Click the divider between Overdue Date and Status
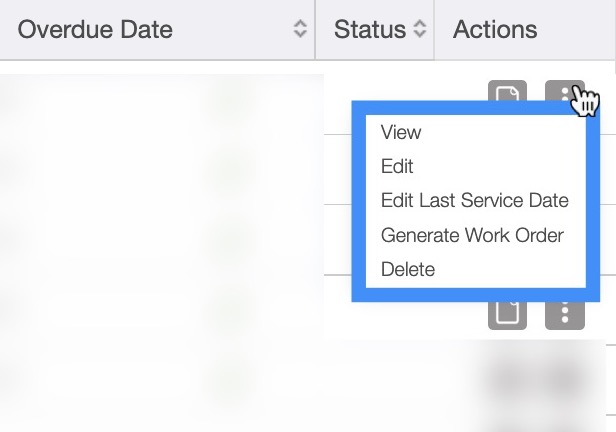The height and width of the screenshot is (432, 616). tap(315, 30)
